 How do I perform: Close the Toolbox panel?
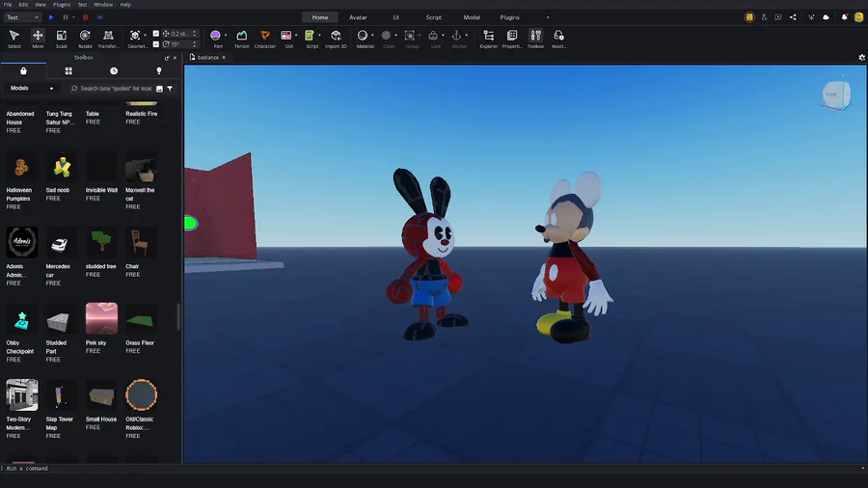pos(175,58)
